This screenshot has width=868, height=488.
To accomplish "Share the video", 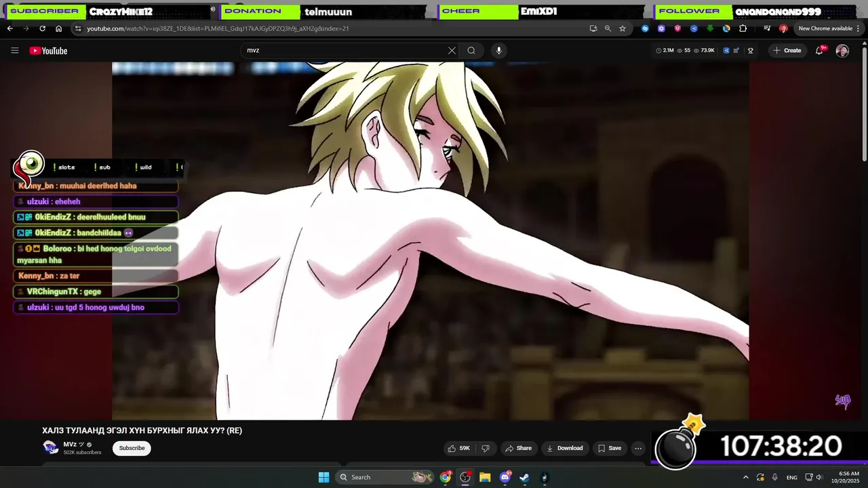I will click(x=518, y=448).
